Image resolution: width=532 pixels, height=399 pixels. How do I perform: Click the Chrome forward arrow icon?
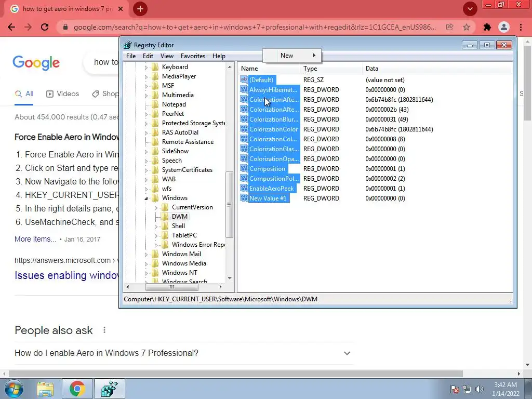pos(28,27)
